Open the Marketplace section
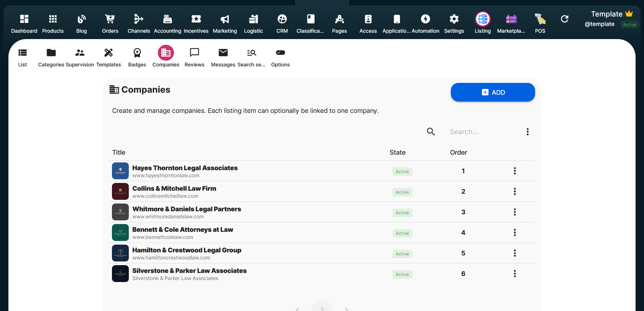Image resolution: width=644 pixels, height=311 pixels. tap(511, 24)
